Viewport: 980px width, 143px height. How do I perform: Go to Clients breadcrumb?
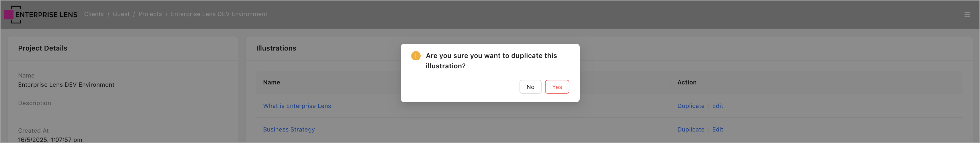point(94,14)
